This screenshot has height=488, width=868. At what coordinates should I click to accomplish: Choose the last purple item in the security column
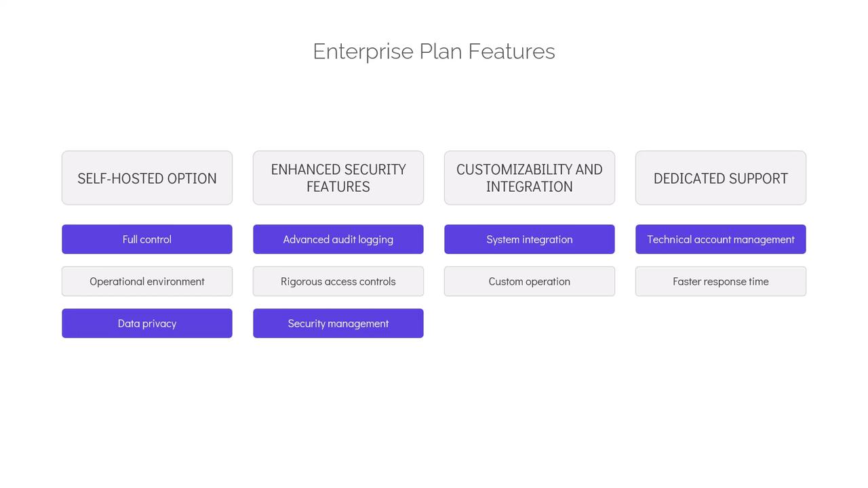[x=338, y=323]
